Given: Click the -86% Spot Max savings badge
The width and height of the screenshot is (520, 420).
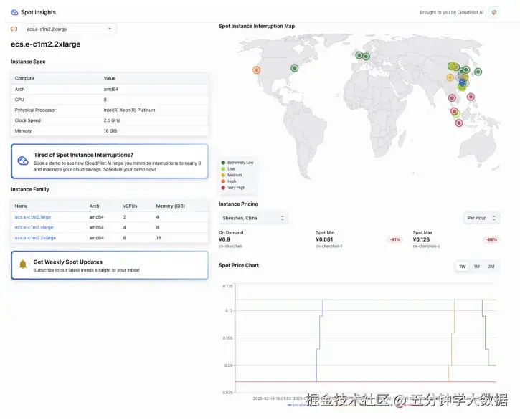Looking at the screenshot, I should point(491,239).
